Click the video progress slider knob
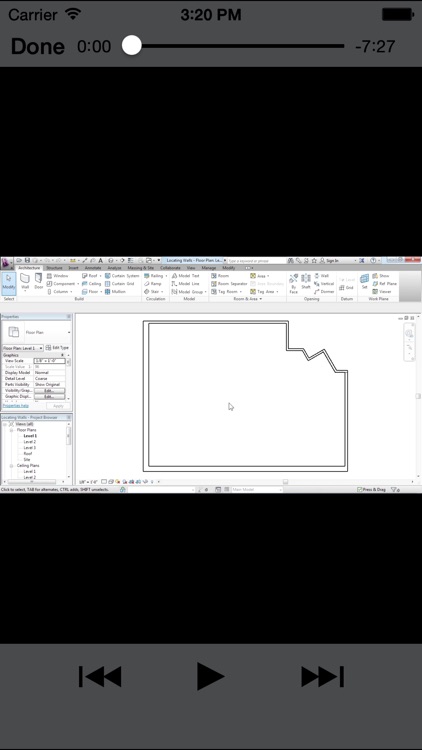This screenshot has height=750, width=422. pyautogui.click(x=132, y=46)
